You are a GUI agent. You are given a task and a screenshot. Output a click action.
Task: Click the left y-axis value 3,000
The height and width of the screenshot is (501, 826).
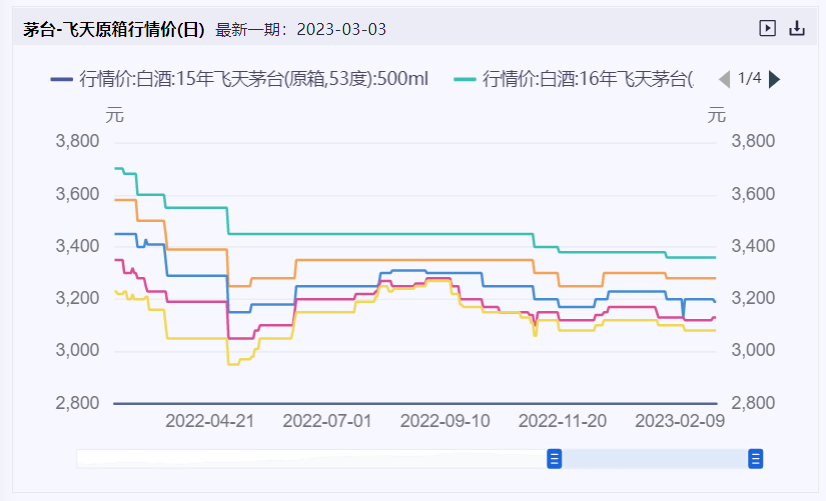tap(77, 350)
